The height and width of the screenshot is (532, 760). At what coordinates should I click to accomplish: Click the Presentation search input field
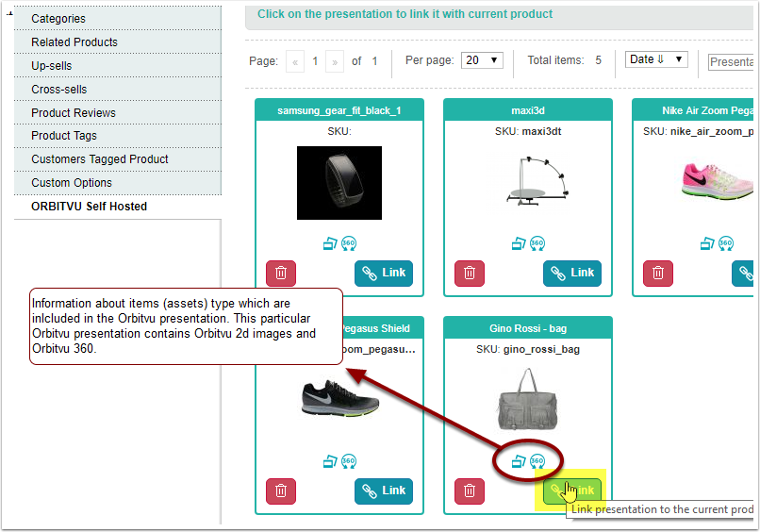point(731,62)
